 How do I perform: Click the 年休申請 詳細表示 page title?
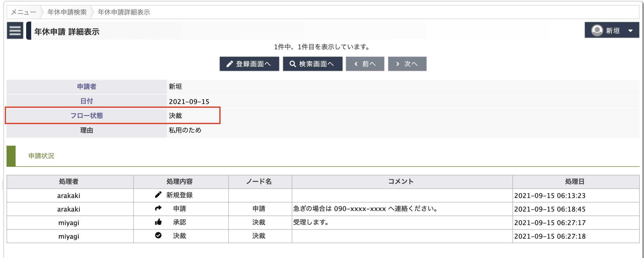pos(67,32)
